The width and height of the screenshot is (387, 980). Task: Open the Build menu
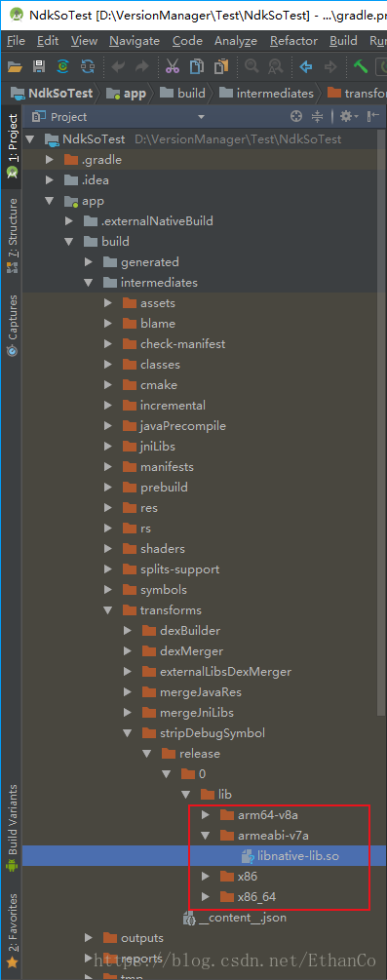click(x=344, y=41)
